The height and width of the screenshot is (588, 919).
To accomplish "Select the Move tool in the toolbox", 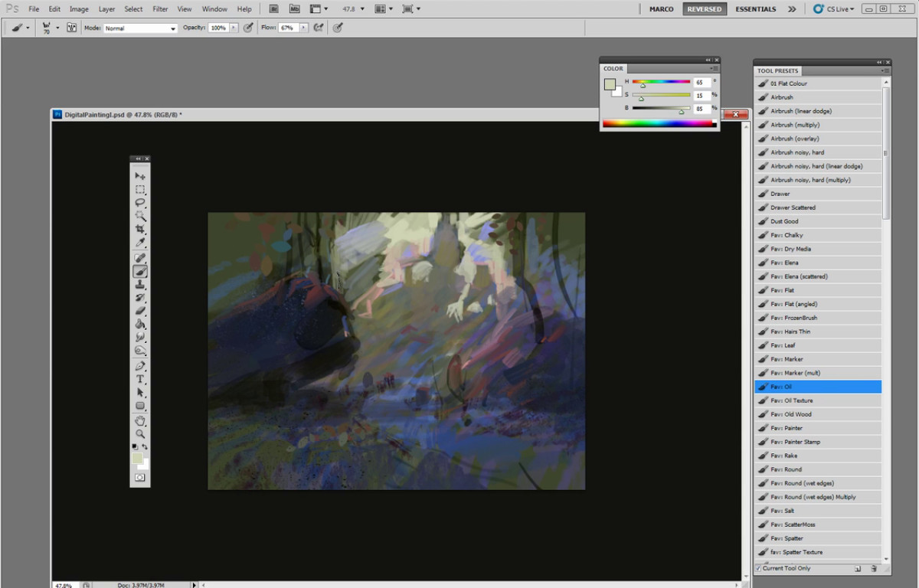I will [140, 176].
